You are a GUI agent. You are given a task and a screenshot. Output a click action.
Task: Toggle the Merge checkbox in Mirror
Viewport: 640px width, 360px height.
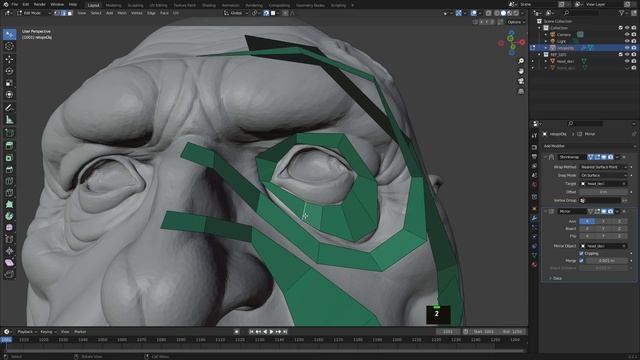coord(582,260)
